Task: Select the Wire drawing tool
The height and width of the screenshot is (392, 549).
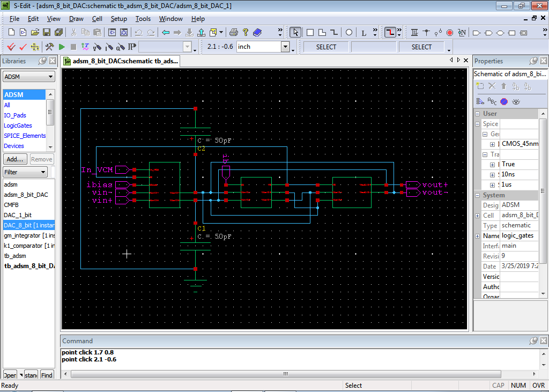Action: coord(390,33)
